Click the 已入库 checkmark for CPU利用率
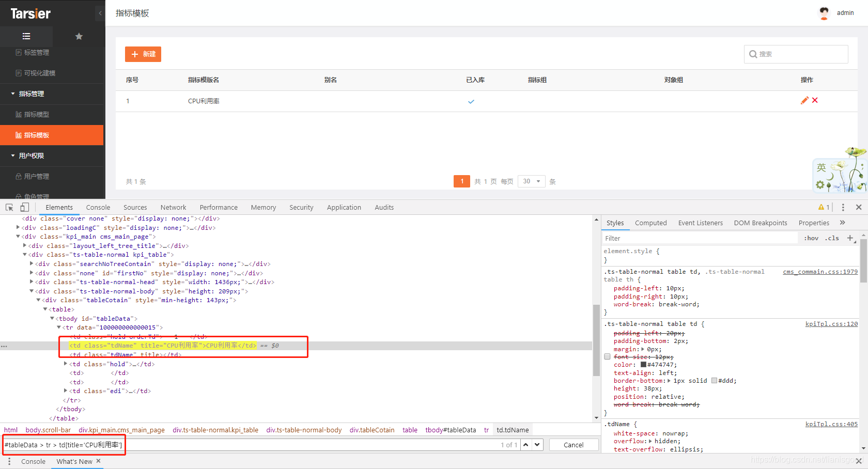This screenshot has width=868, height=469. (x=471, y=102)
